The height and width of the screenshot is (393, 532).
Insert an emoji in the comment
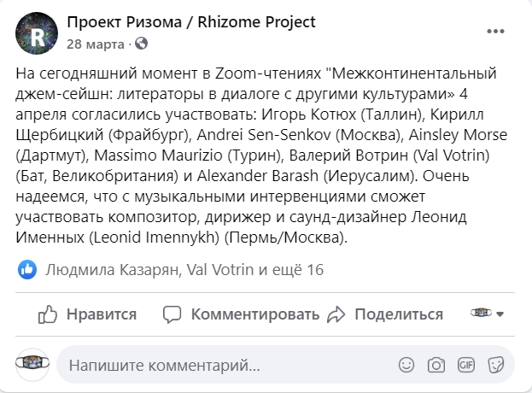tap(406, 365)
